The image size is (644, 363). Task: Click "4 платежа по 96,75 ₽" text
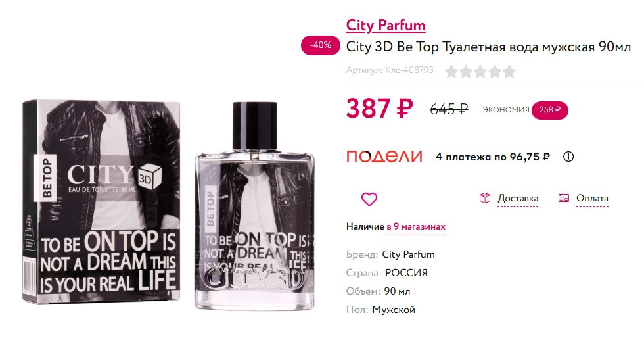[x=493, y=157]
